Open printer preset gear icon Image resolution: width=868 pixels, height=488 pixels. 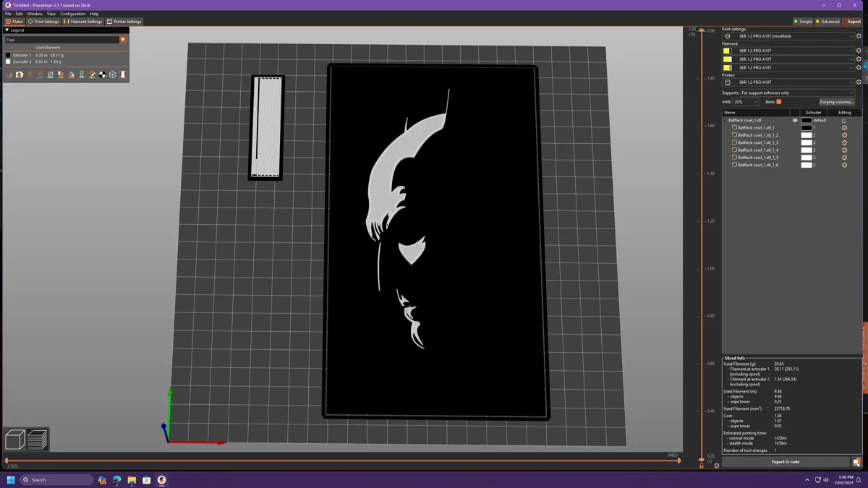859,82
